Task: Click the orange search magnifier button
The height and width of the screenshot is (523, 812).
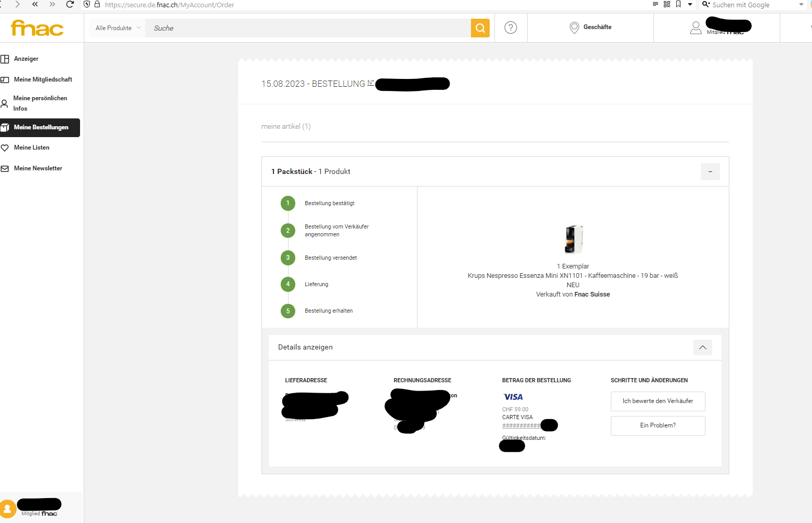Action: coord(480,28)
